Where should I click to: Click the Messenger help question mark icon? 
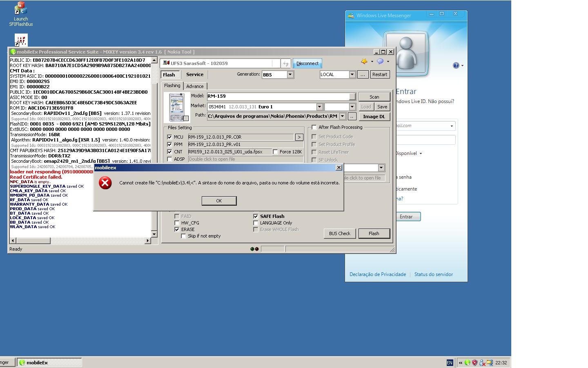(x=456, y=65)
